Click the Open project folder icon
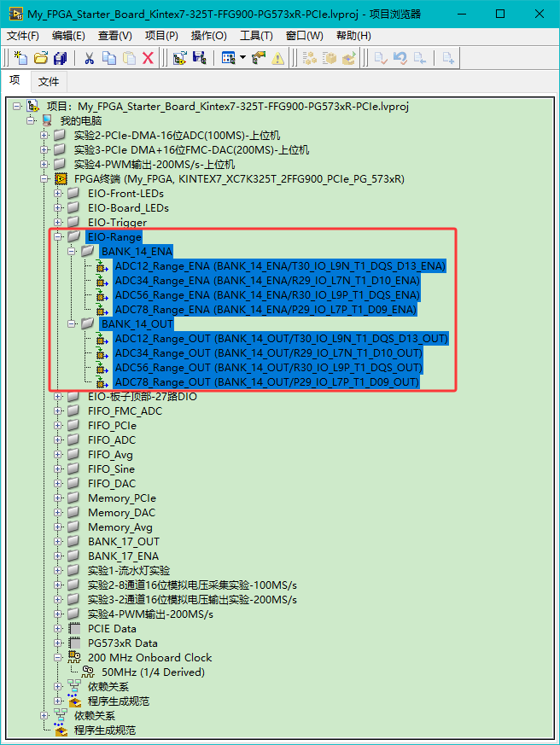The height and width of the screenshot is (745, 560). point(40,58)
